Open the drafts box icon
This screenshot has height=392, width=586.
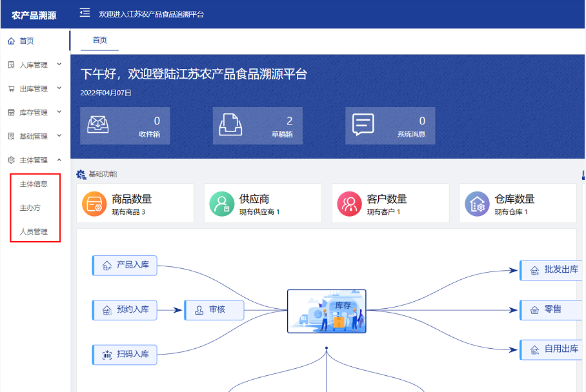click(x=230, y=124)
